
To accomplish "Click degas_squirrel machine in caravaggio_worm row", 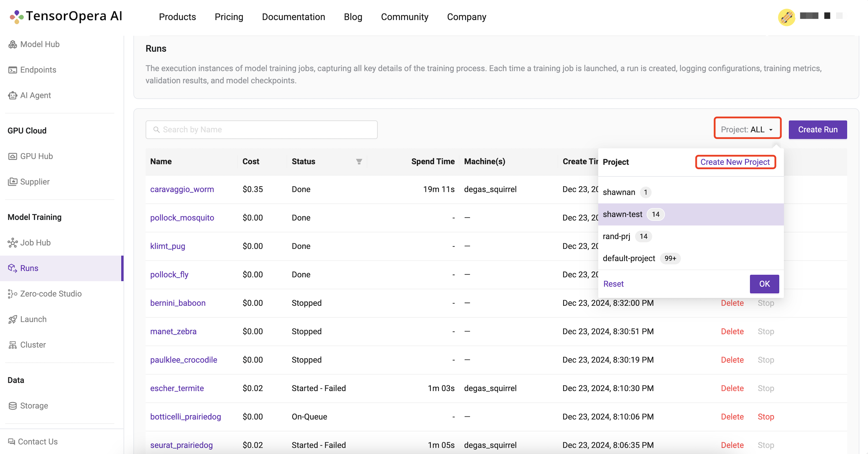I will tap(490, 189).
